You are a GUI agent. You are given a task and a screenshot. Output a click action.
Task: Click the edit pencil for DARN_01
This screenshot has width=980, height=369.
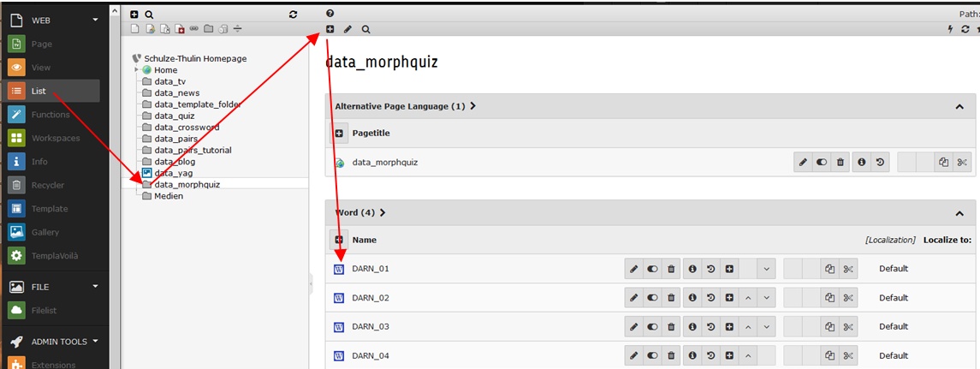pos(633,269)
